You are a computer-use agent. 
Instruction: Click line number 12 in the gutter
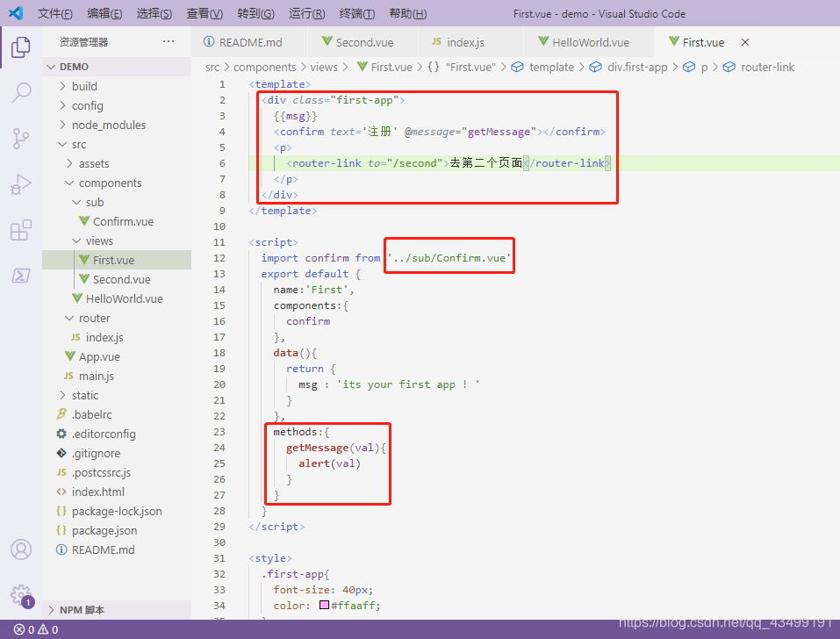(219, 258)
